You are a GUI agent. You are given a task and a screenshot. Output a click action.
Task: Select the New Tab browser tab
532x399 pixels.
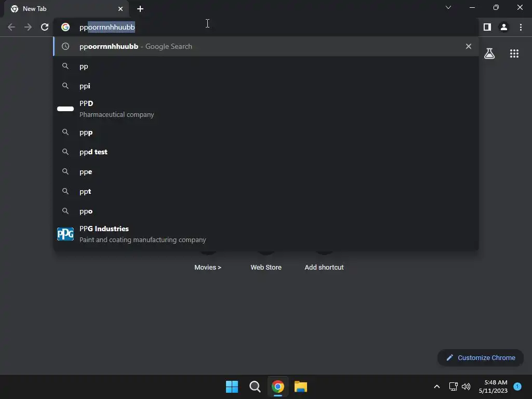pos(66,9)
